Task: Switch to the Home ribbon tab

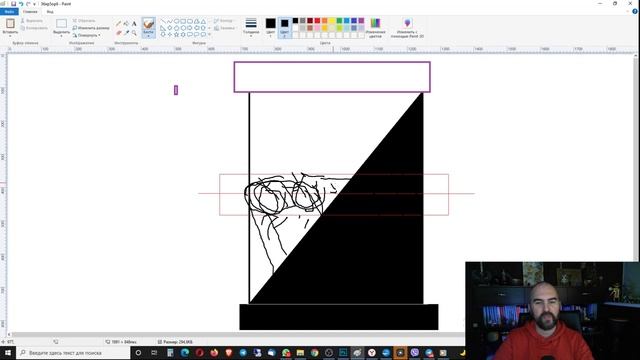Action: point(30,11)
